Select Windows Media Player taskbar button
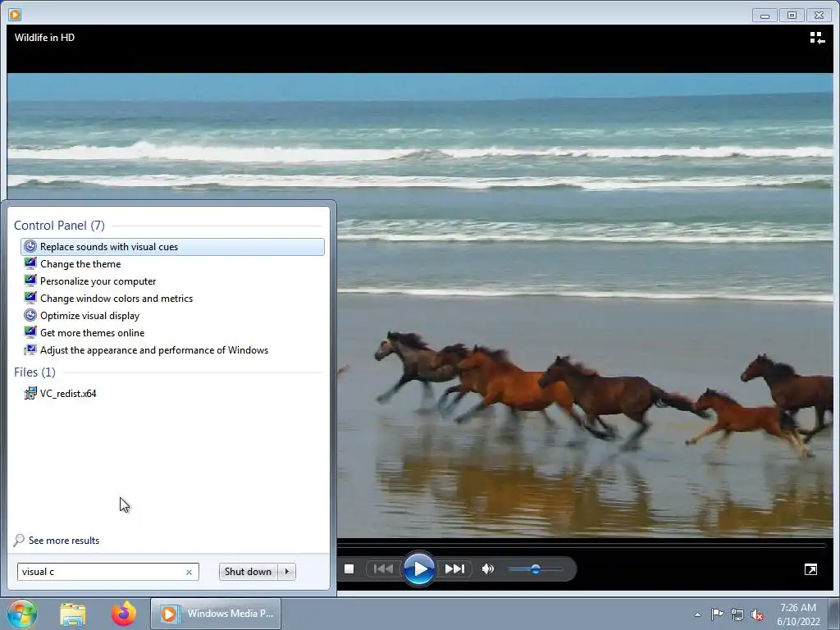Viewport: 840px width, 630px height. (x=216, y=614)
